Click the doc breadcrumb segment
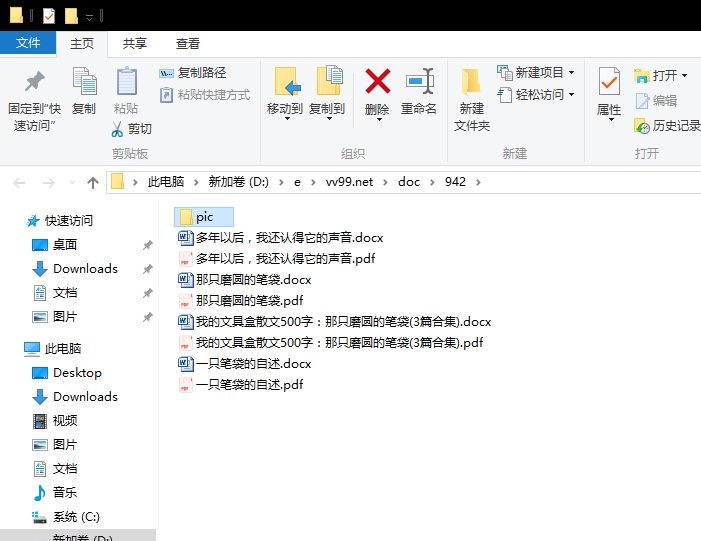This screenshot has height=541, width=701. pos(409,182)
